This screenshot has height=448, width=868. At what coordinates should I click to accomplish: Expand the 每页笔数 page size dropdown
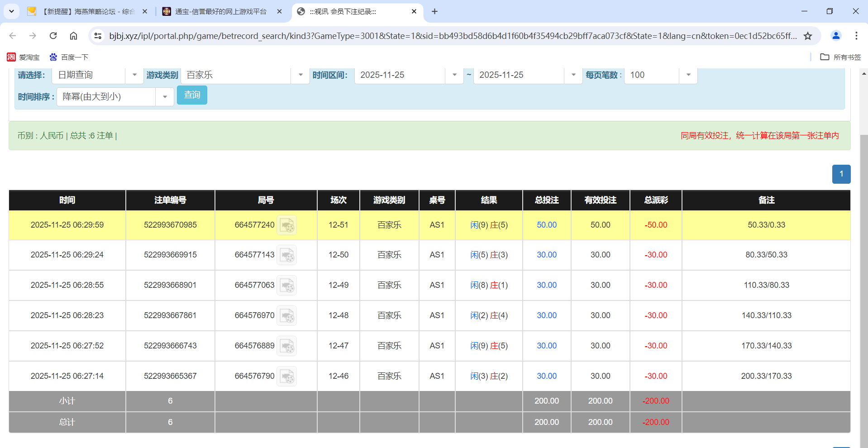click(x=688, y=75)
